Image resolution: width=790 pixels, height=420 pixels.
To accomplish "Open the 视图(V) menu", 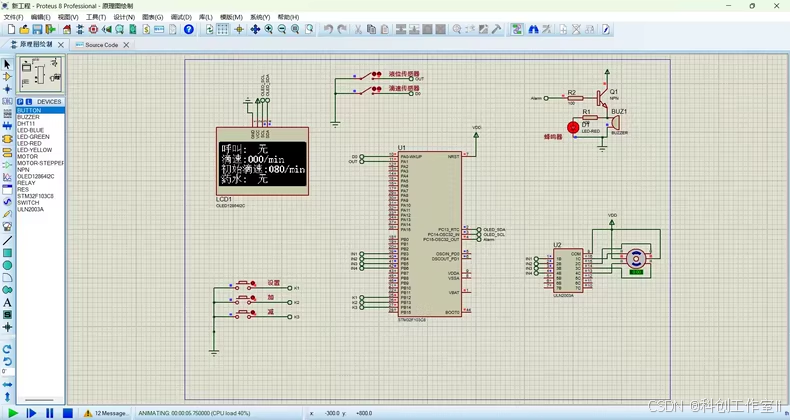I will [x=68, y=17].
